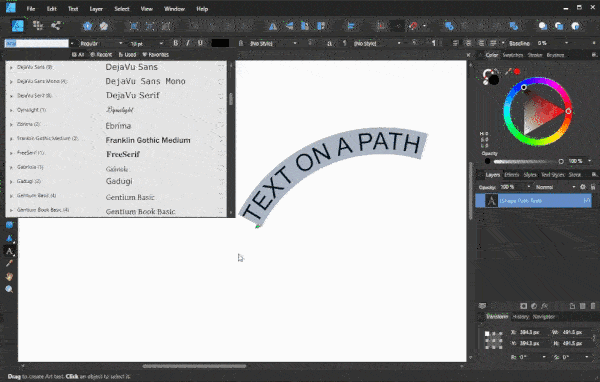Open layer effects fx icon
The height and width of the screenshot is (382, 600).
pos(545,306)
